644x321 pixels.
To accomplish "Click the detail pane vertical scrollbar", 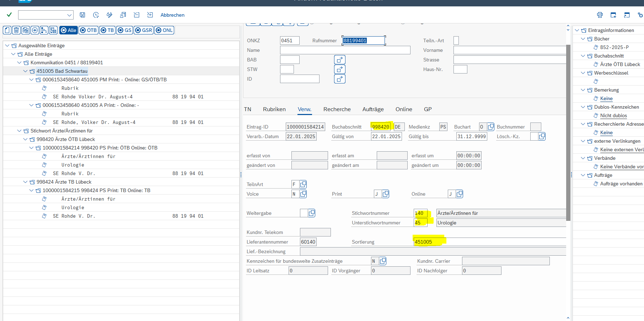I will [x=568, y=132].
